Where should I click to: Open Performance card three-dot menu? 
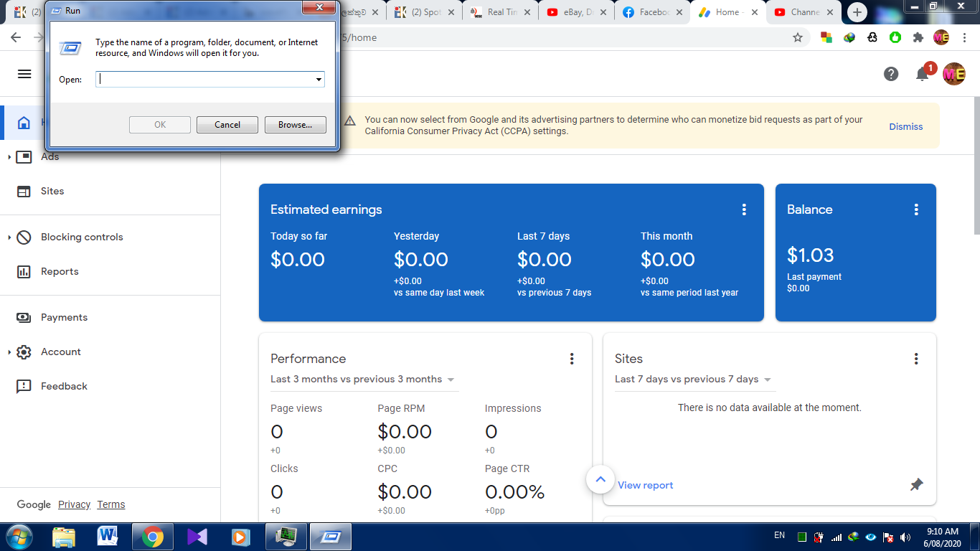click(x=572, y=359)
